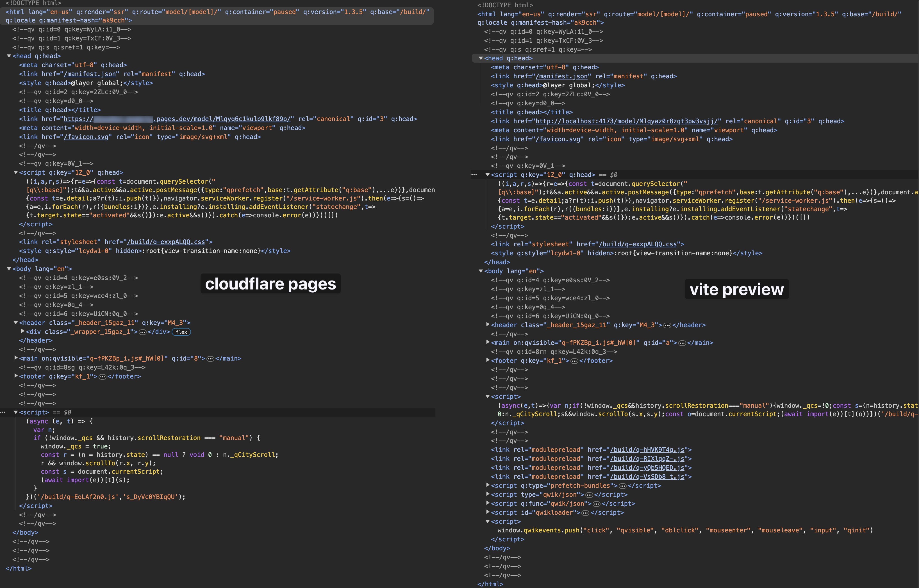
Task: Open /build/q-hHVK9T4g.js modulepreload link
Action: point(647,450)
